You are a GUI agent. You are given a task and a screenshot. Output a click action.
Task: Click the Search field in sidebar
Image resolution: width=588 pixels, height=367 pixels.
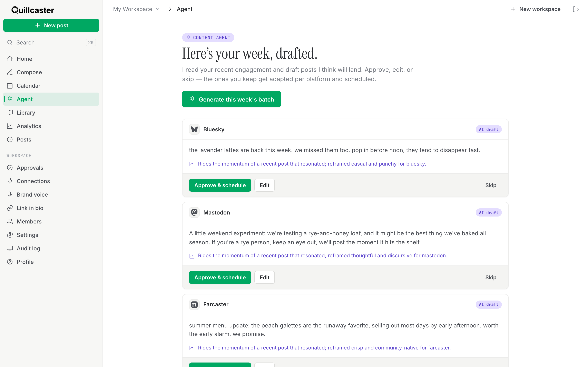pyautogui.click(x=51, y=42)
